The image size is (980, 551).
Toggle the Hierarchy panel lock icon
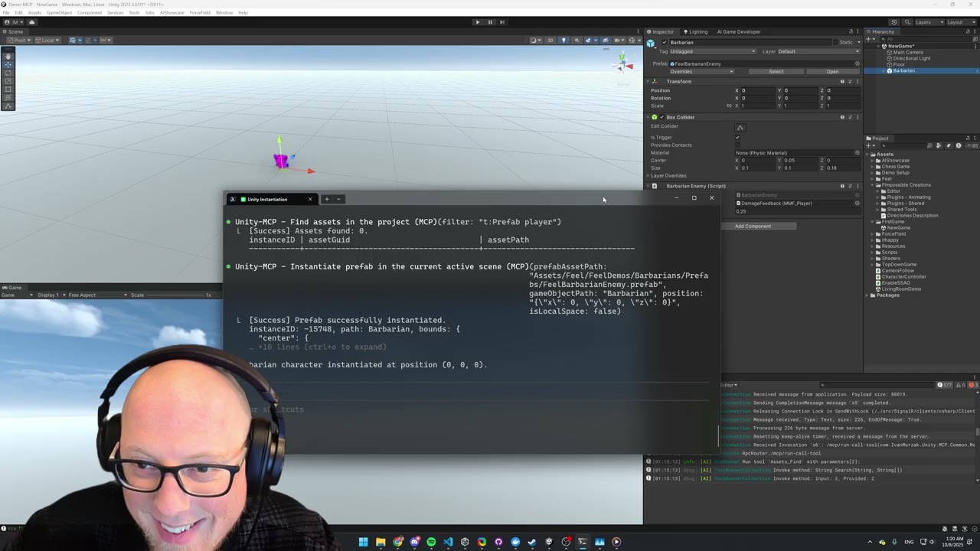(x=968, y=32)
